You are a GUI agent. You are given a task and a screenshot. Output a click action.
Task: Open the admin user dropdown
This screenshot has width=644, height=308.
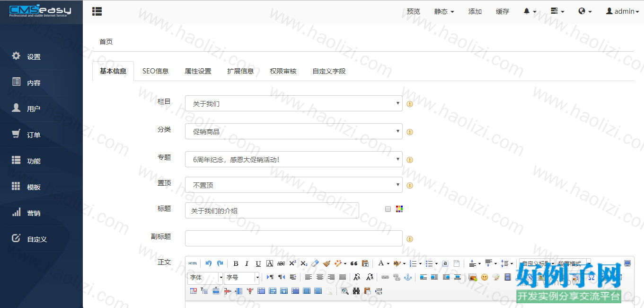pos(622,11)
